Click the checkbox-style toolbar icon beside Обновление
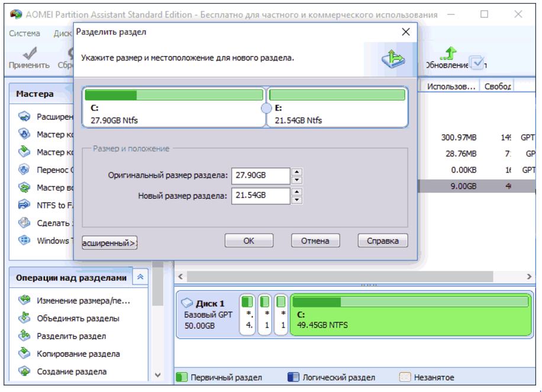This screenshot has height=392, width=542. [478, 63]
